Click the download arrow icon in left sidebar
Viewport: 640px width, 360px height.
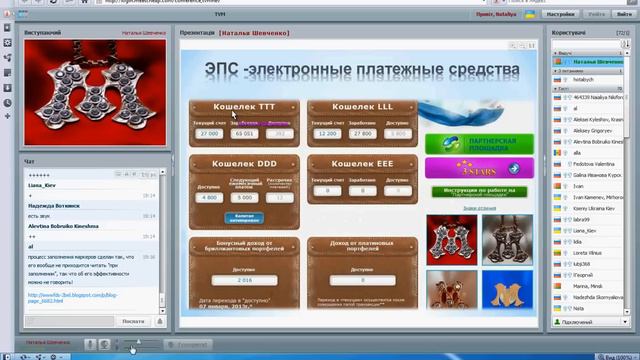click(7, 88)
